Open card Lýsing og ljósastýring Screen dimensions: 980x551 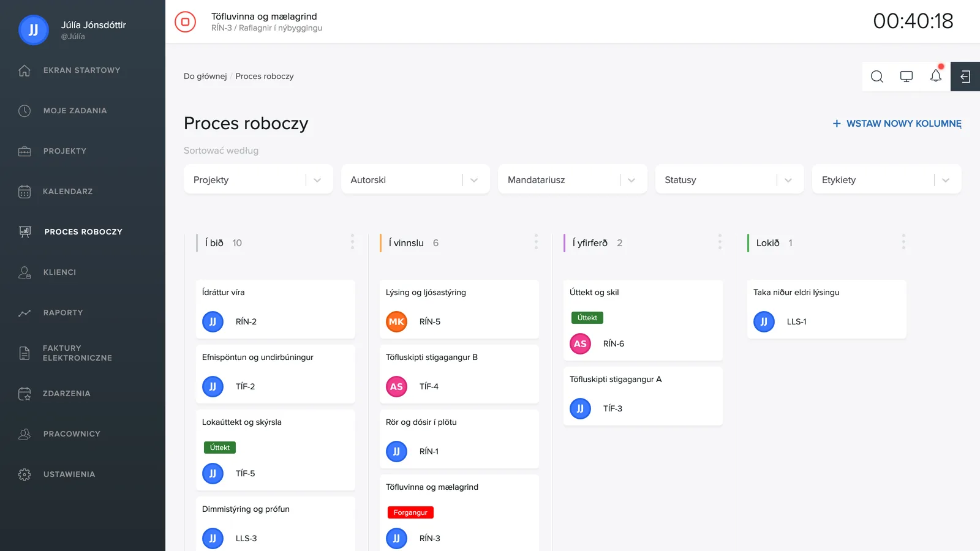point(459,309)
